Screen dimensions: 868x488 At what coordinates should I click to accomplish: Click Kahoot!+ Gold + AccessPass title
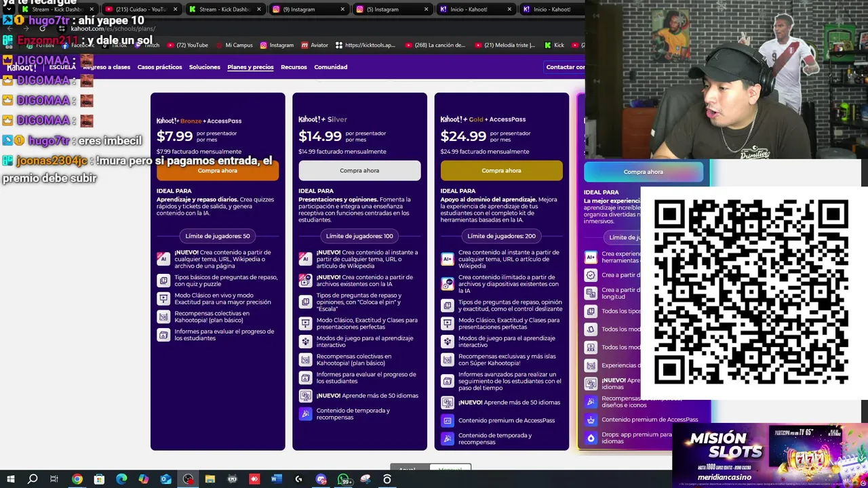pyautogui.click(x=483, y=119)
